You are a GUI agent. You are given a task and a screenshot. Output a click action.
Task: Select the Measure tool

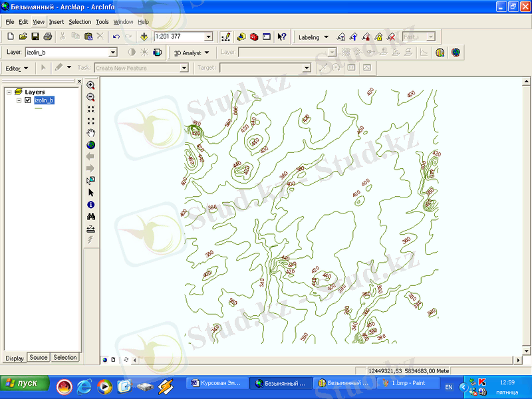91,229
